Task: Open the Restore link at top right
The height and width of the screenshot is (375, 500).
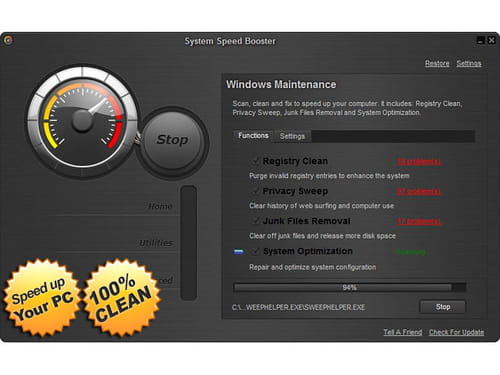Action: click(437, 63)
